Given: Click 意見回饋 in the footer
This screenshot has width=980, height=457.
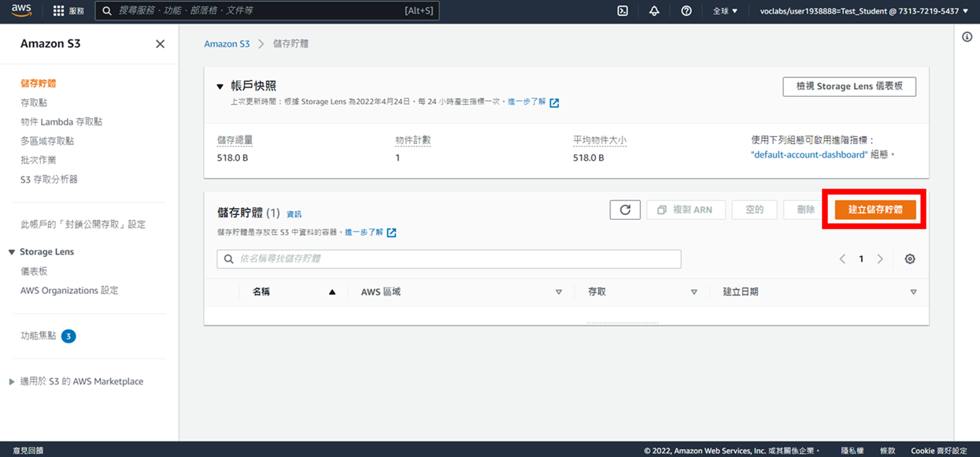Looking at the screenshot, I should (28, 451).
